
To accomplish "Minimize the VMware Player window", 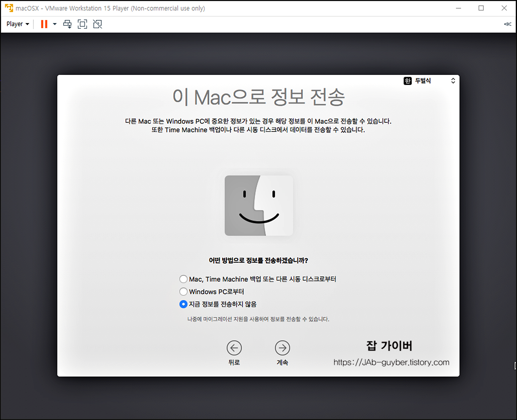I will pos(458,8).
